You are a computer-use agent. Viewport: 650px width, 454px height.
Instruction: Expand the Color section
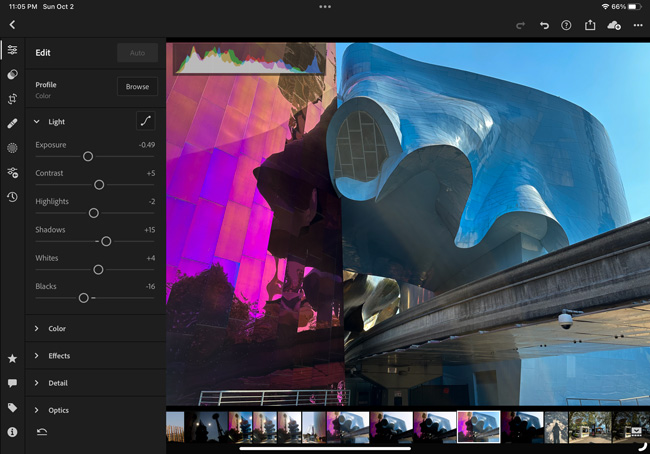[57, 328]
